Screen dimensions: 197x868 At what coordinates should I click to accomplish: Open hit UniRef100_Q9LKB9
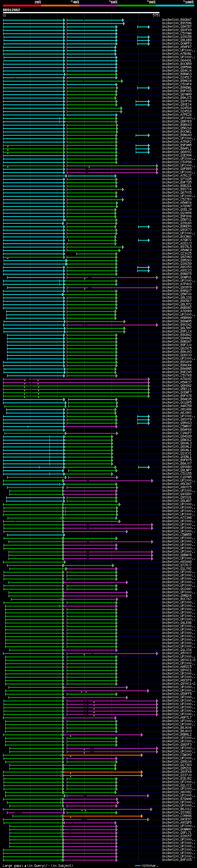click(176, 40)
